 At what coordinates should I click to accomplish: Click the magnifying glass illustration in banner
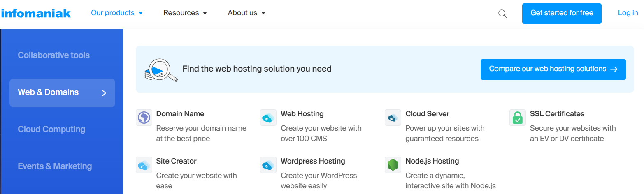coord(161,69)
